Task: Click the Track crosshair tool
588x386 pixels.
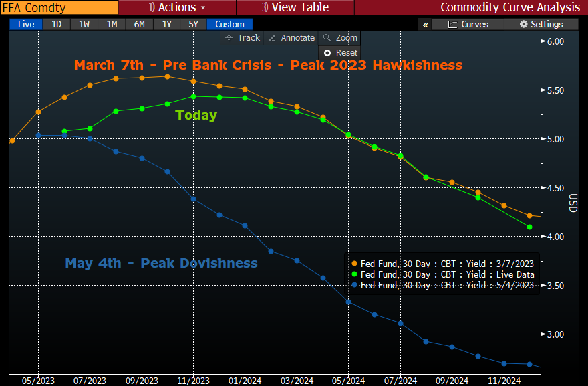Action: coord(243,38)
